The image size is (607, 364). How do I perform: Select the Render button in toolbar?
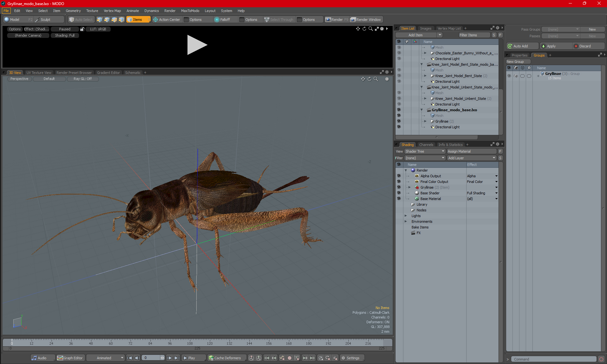[338, 20]
